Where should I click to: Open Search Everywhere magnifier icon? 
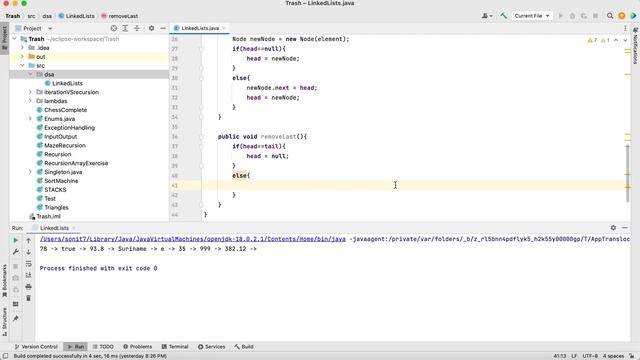[x=610, y=16]
